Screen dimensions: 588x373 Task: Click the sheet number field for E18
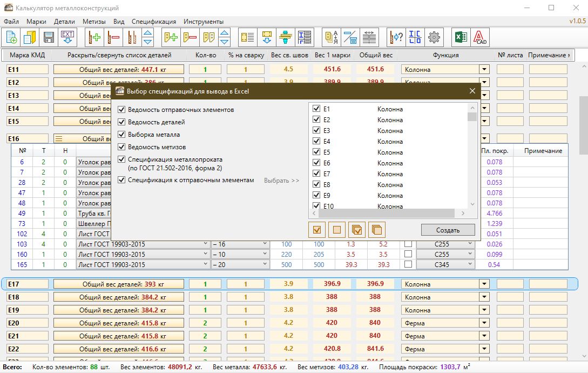tap(510, 297)
